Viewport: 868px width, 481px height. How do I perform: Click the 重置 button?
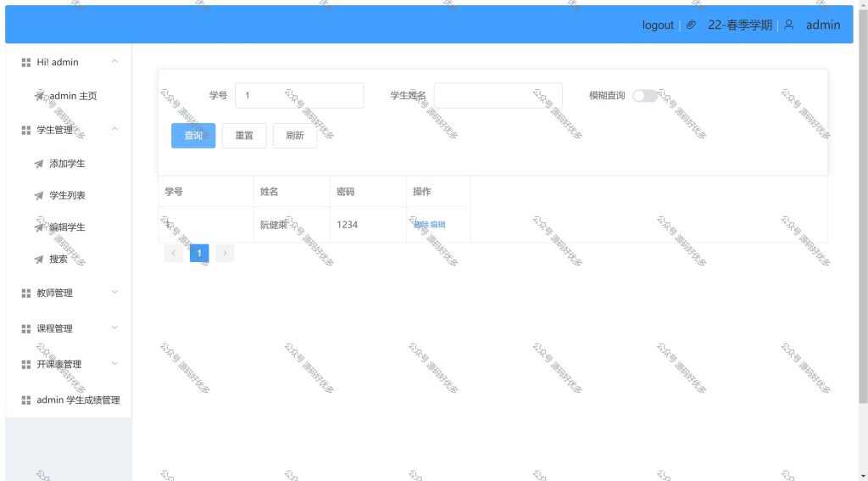coord(244,136)
